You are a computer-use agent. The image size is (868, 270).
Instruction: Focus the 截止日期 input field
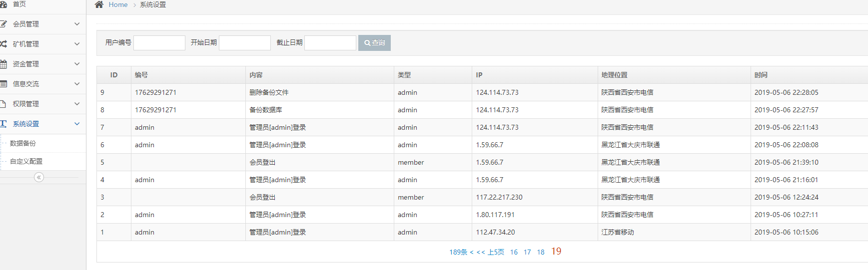pos(330,43)
